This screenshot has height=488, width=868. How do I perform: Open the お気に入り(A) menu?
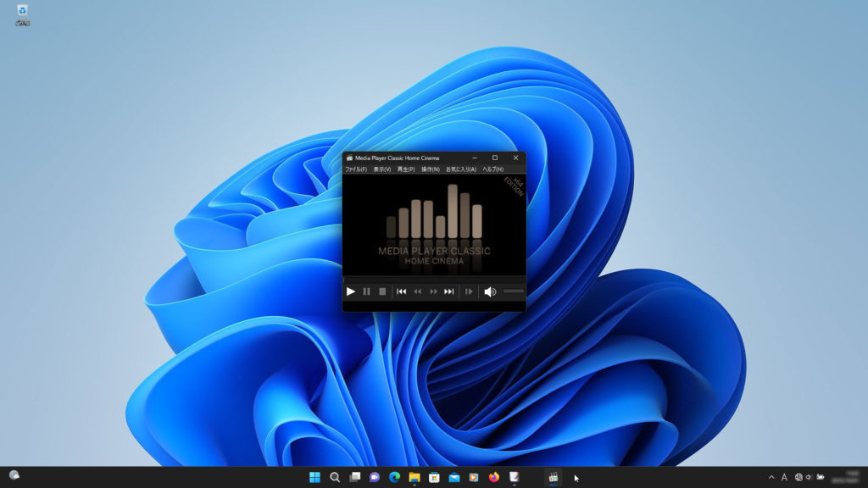pyautogui.click(x=461, y=169)
